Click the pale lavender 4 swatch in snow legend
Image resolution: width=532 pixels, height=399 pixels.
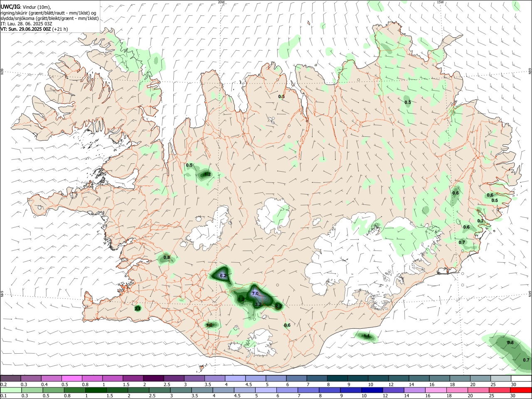pos(235,378)
